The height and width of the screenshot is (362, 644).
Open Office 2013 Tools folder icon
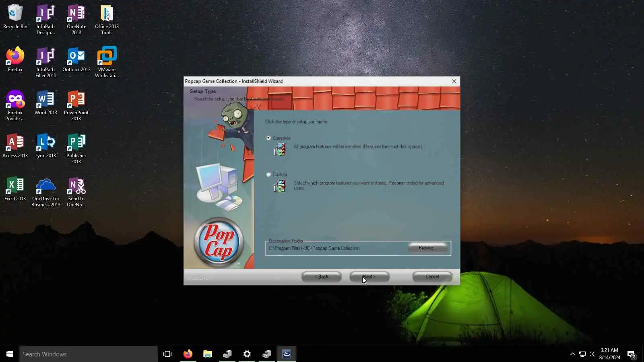pos(107,19)
